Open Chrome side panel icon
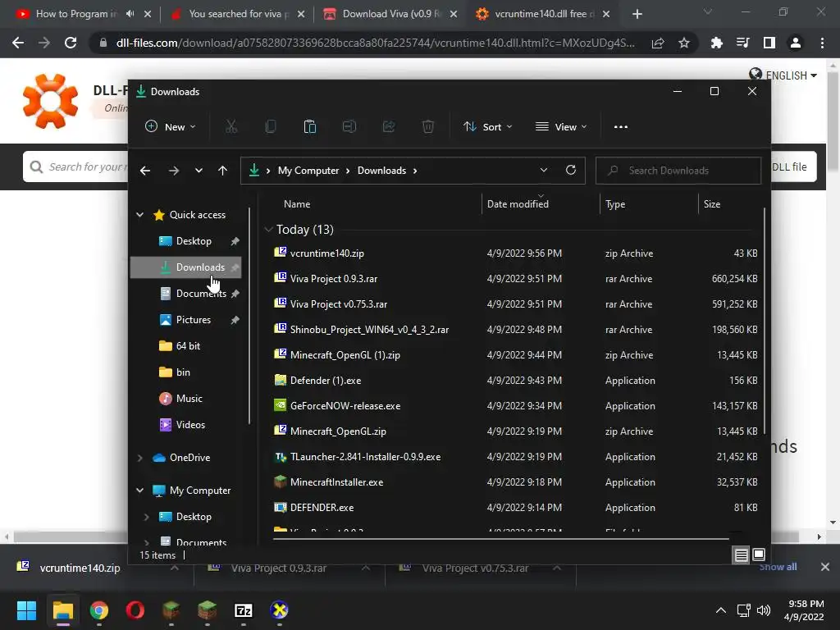840x630 pixels. point(769,43)
